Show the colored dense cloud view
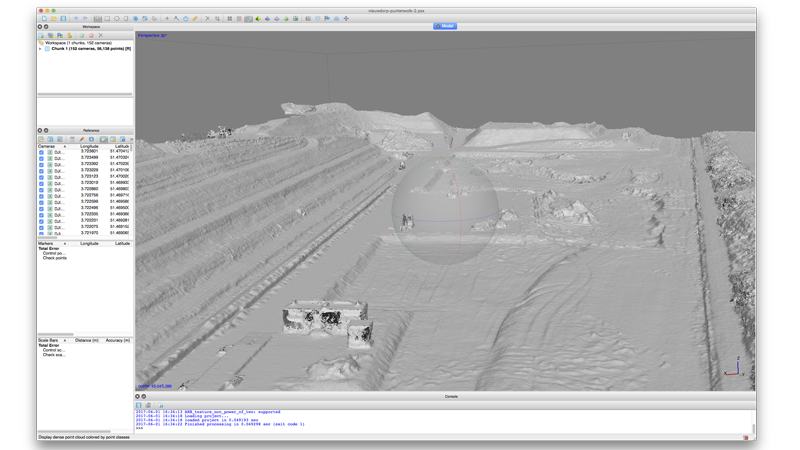This screenshot has width=800, height=450. pyautogui.click(x=239, y=18)
